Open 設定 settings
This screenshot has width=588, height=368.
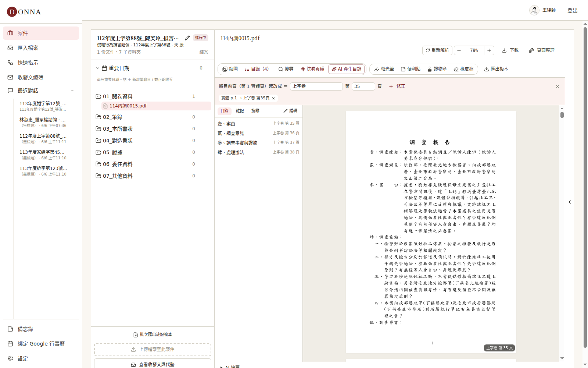click(x=41, y=358)
